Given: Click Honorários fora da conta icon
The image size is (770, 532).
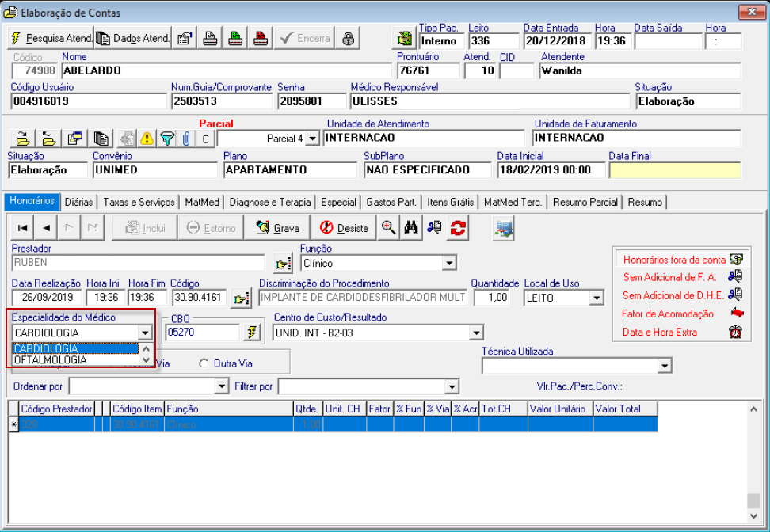Looking at the screenshot, I should coord(736,259).
